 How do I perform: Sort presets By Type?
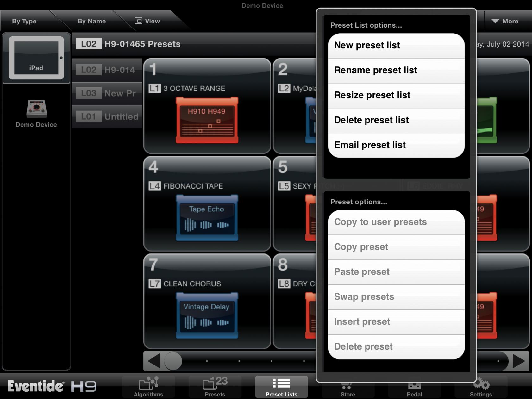[x=24, y=21]
